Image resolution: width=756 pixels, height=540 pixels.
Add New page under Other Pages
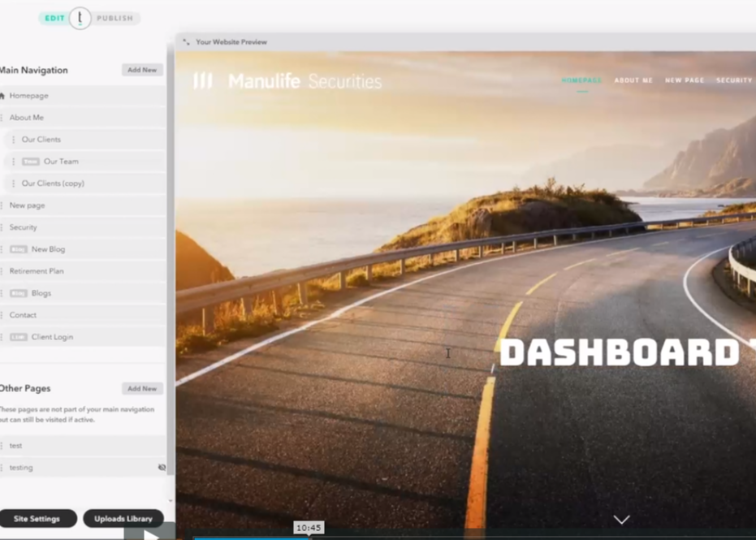coord(142,389)
